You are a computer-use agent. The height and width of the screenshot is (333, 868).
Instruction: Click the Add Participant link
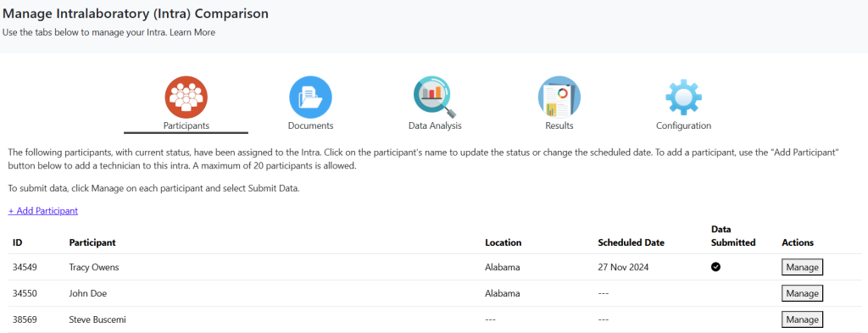tap(43, 211)
